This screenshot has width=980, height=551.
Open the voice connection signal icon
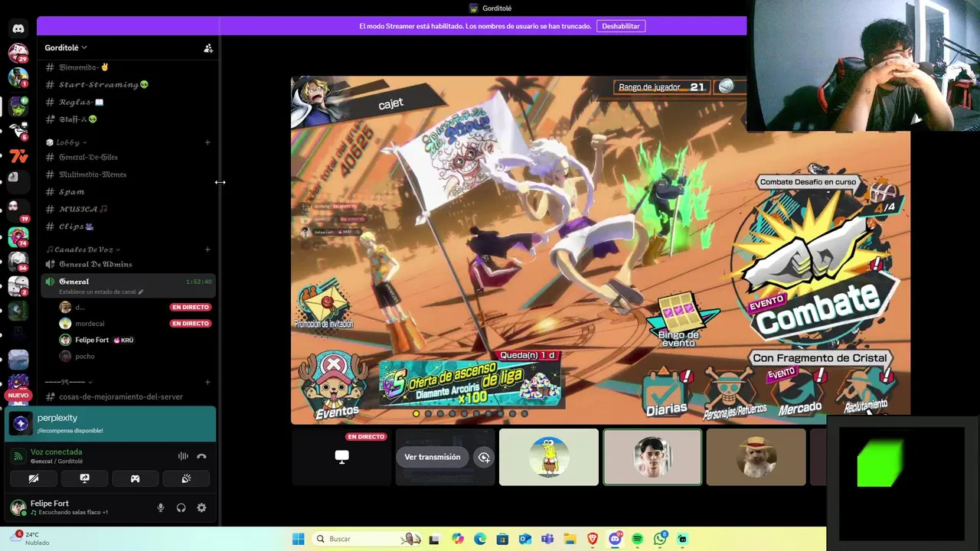18,456
